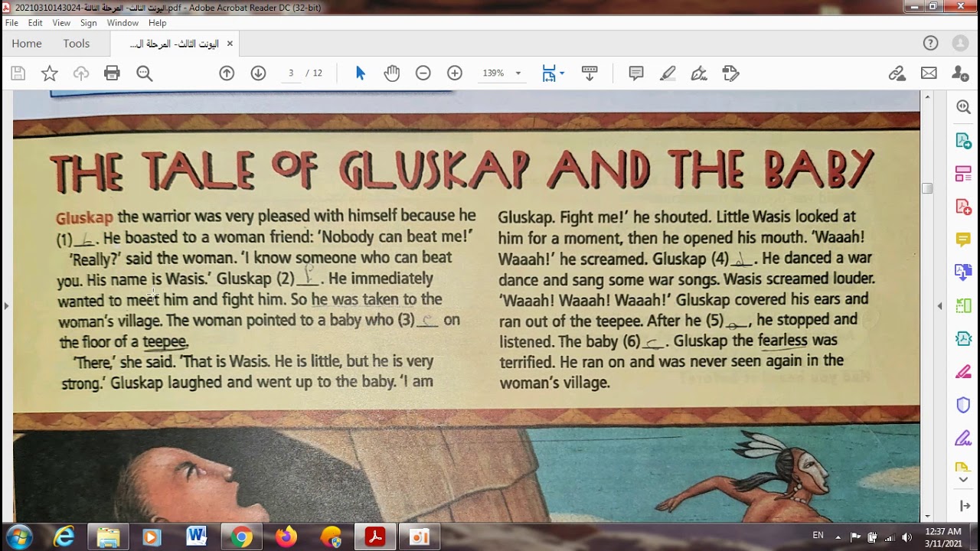
Task: Open Fill & Sign in the right panel
Action: (963, 438)
